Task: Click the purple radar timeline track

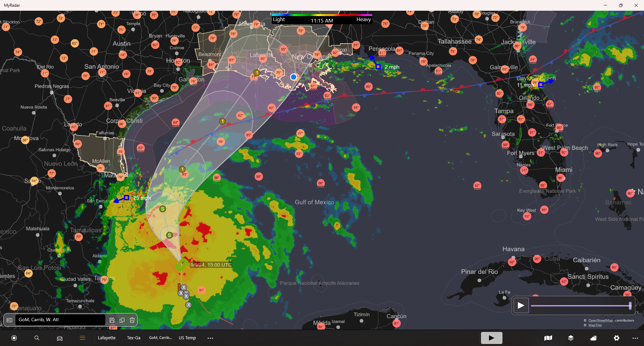Action: (580, 305)
